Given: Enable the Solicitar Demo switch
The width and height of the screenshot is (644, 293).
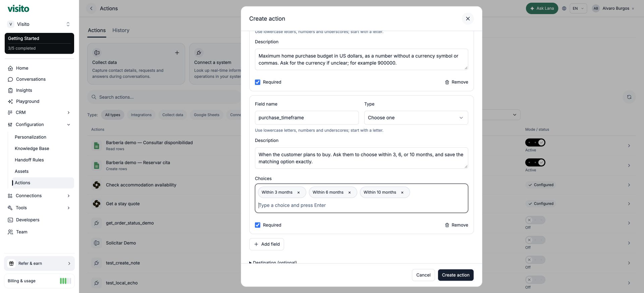Looking at the screenshot, I should tap(535, 240).
